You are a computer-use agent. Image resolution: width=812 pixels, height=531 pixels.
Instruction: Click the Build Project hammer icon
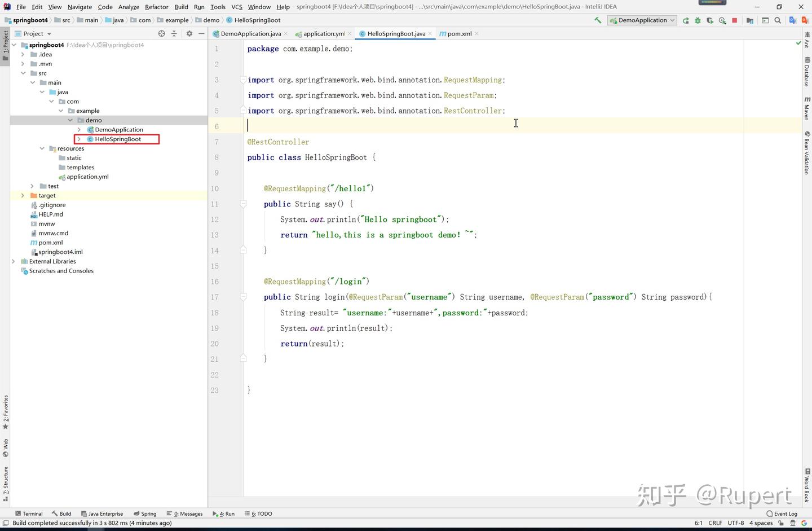click(598, 20)
